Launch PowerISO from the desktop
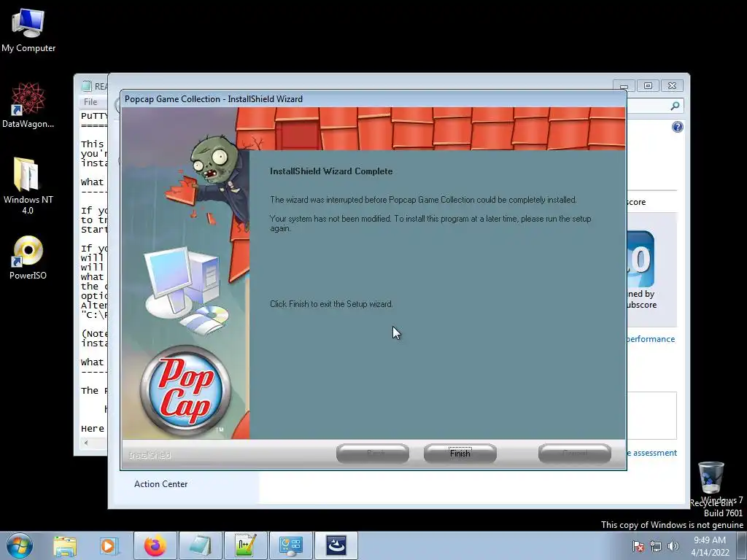The image size is (747, 560). (x=28, y=257)
